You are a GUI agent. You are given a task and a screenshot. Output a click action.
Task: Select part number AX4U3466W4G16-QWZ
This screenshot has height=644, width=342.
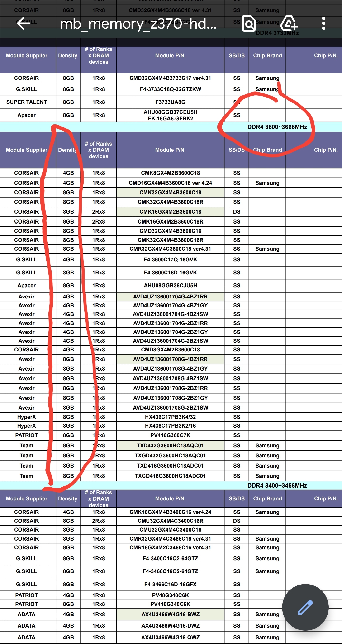170,637
